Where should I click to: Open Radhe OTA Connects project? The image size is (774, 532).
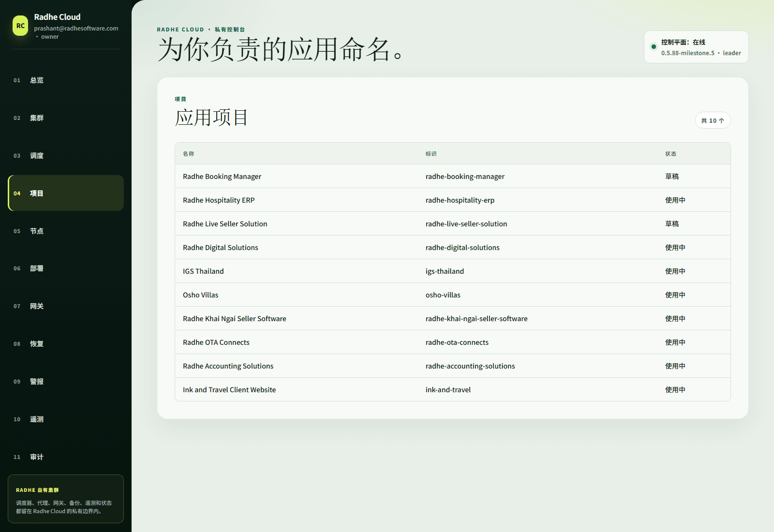coord(216,342)
